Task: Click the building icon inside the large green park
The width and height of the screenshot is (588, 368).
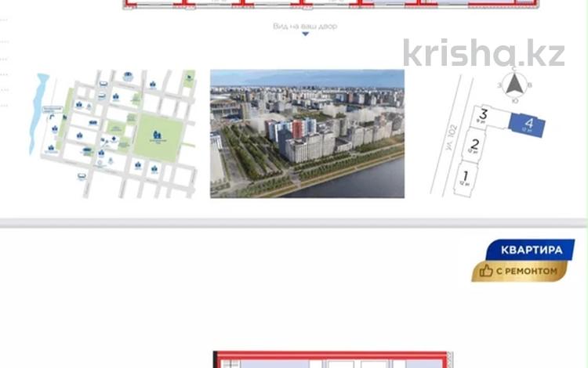Action: pos(157,135)
